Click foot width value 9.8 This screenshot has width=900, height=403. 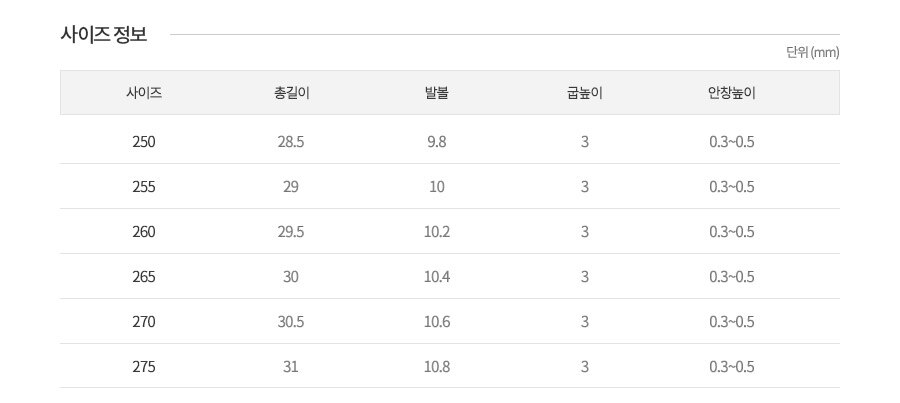pos(437,142)
